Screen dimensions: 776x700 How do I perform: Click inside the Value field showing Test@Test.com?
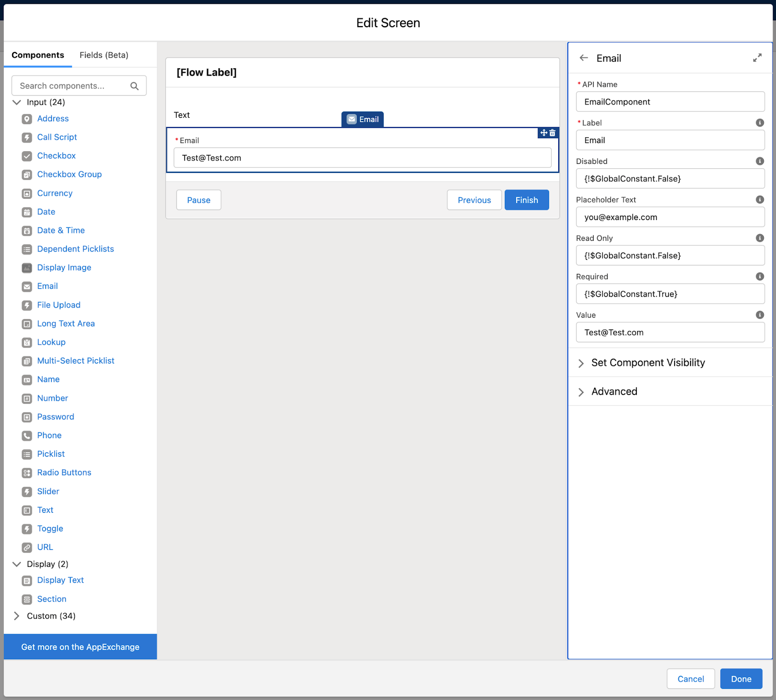(670, 332)
